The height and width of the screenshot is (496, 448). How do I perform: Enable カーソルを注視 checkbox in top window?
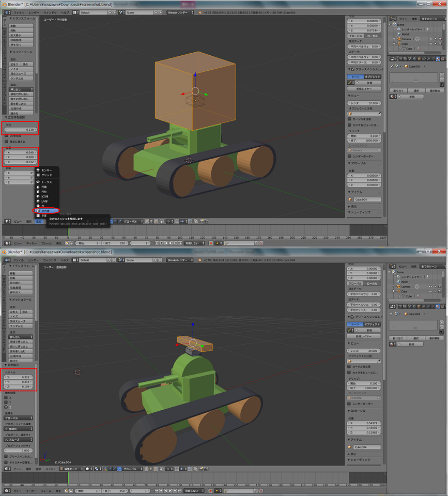(x=350, y=119)
